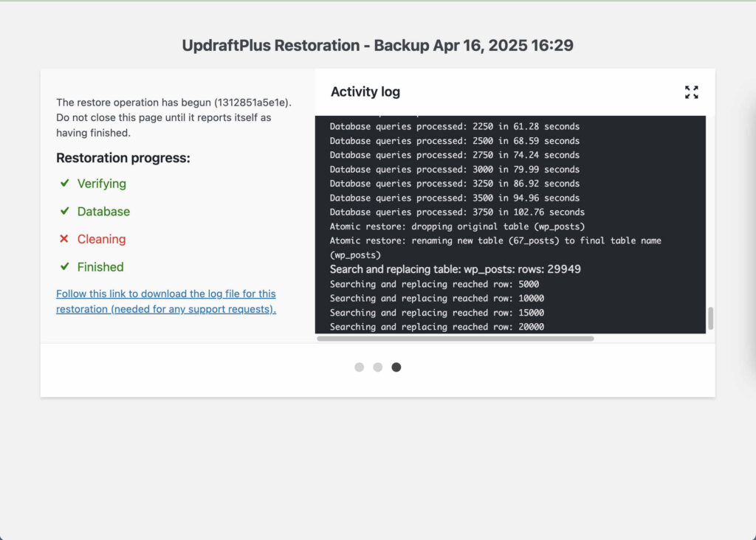Click log line '3000 in 79.99 seconds'
The image size is (756, 540).
(x=455, y=170)
